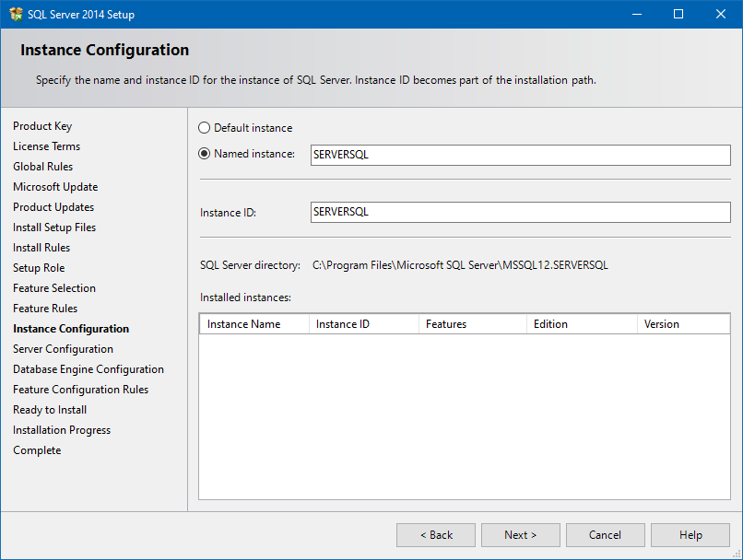The height and width of the screenshot is (560, 743).
Task: Minimize the setup window
Action: click(x=637, y=14)
